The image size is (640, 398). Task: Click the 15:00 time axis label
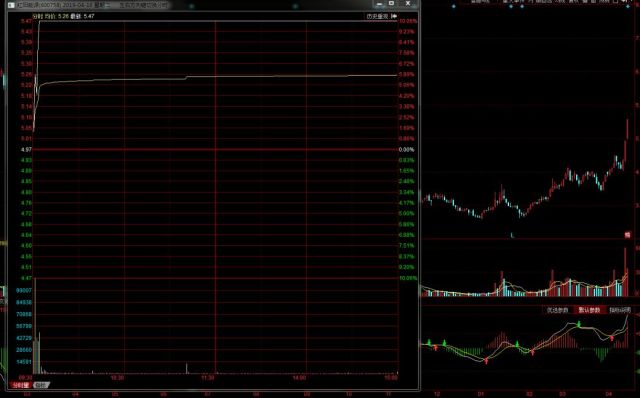pos(391,378)
